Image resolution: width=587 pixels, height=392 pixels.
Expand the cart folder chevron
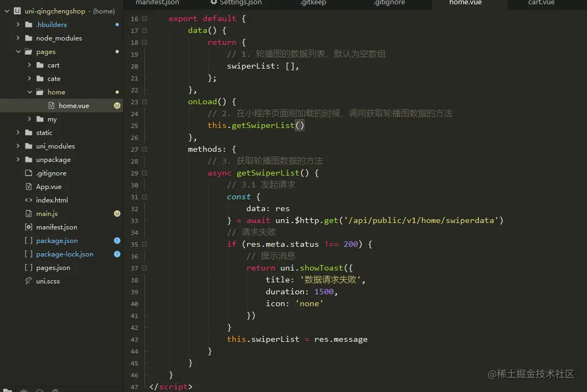coord(29,65)
